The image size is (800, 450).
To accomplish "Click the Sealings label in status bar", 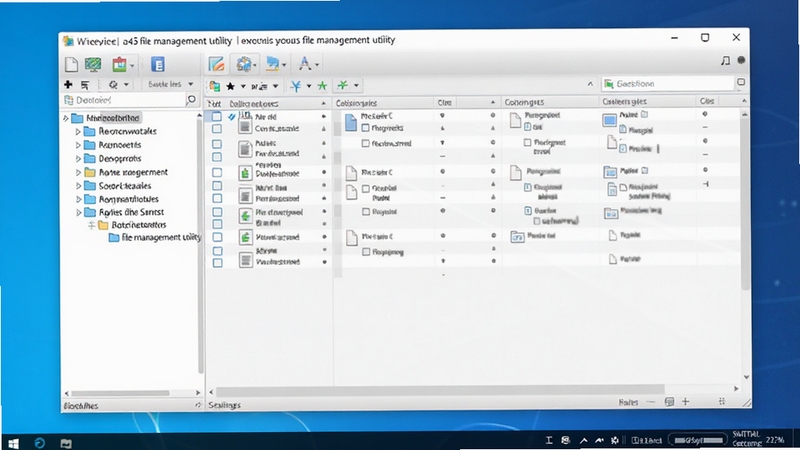I will [x=224, y=405].
